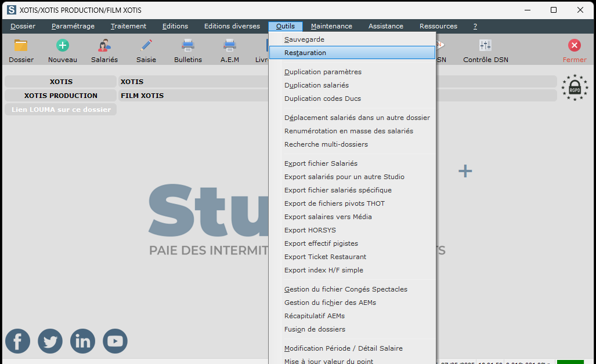Select Renumérotation en masse des salariés
Screen dimensions: 596x364
pos(352,132)
